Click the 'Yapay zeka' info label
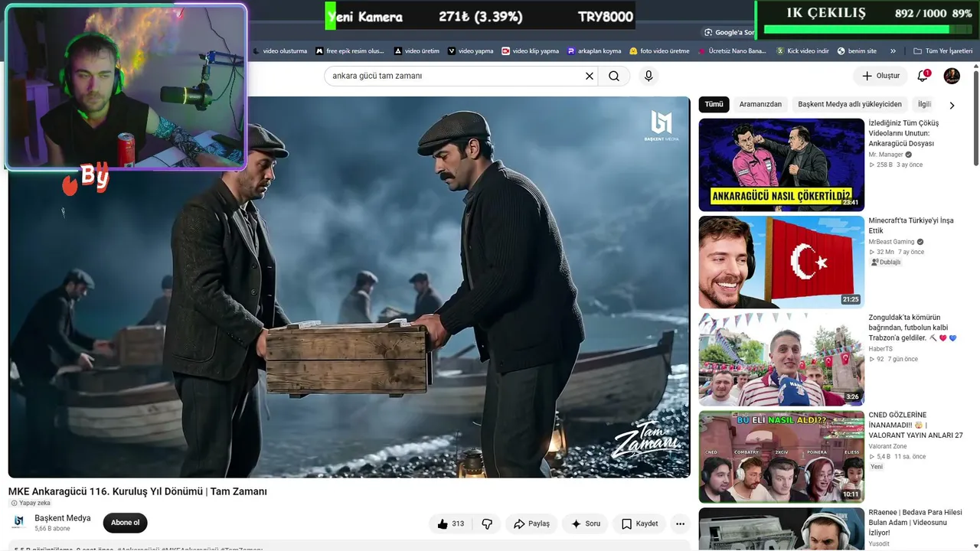Screen dimensions: 980x551 click(x=30, y=504)
